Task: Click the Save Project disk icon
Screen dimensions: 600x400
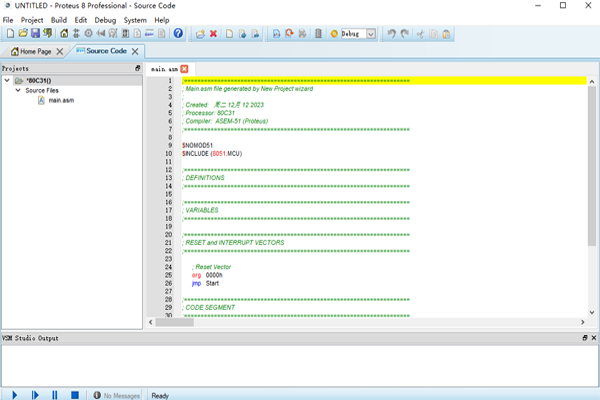Action: [x=35, y=34]
